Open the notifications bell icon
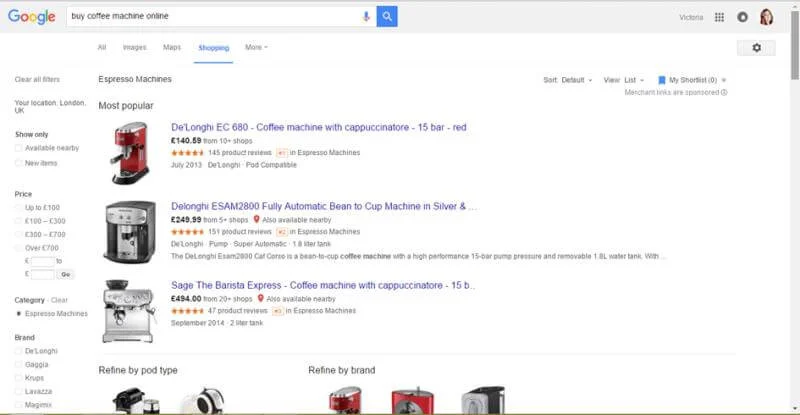800x415 pixels. coord(742,17)
